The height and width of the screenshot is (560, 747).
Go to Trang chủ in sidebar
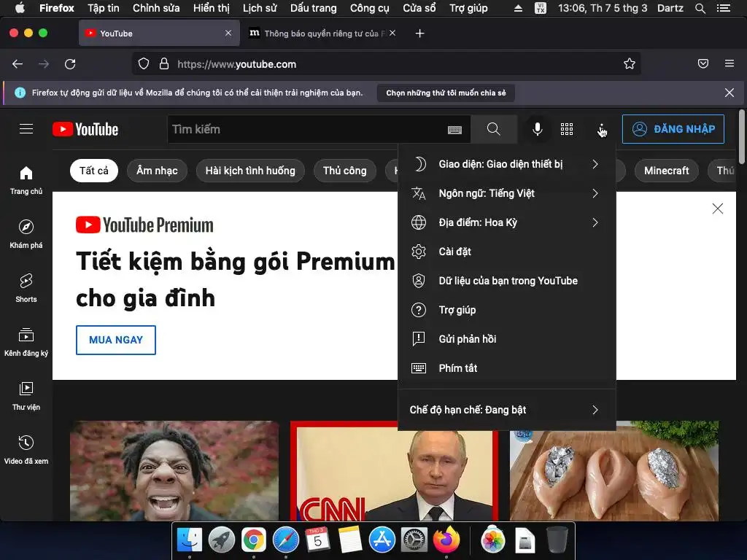26,180
